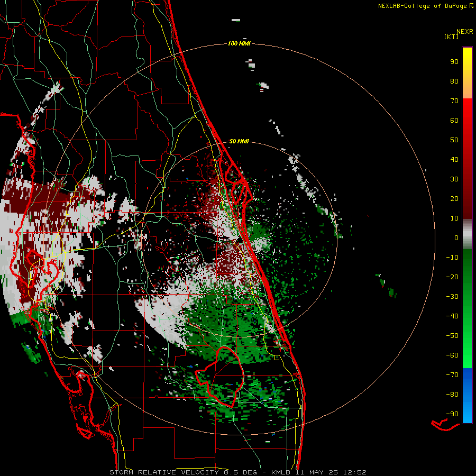The height and width of the screenshot is (476, 476).
Task: Click the '80' value on the velocity scale
Action: pos(454,81)
